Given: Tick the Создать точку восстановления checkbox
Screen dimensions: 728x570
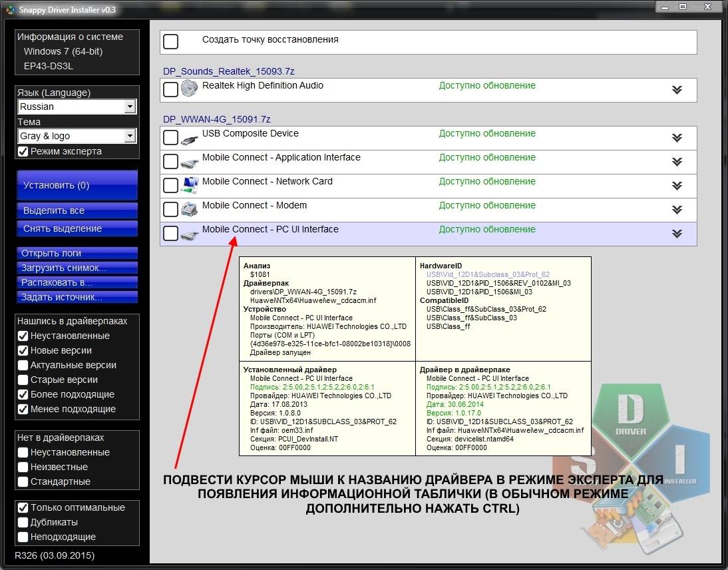Looking at the screenshot, I should 170,41.
